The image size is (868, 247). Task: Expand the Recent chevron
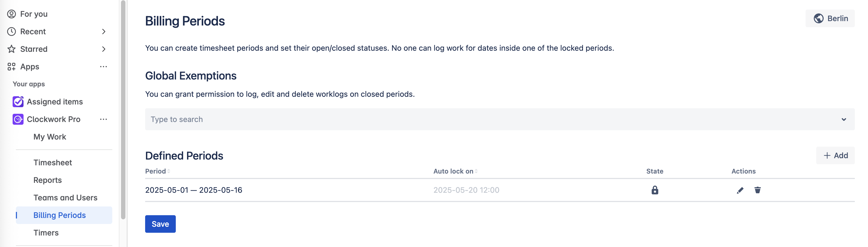[x=104, y=31]
